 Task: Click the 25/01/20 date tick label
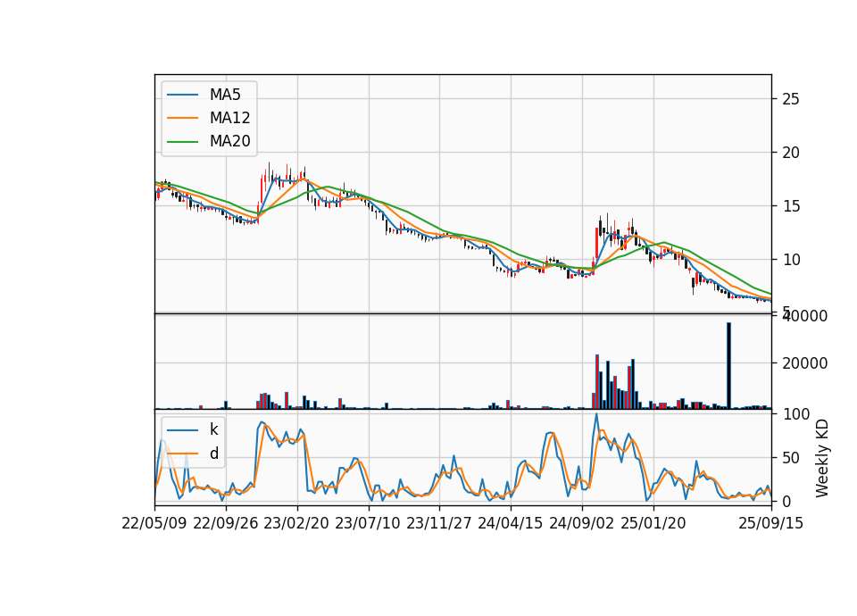pos(653,523)
